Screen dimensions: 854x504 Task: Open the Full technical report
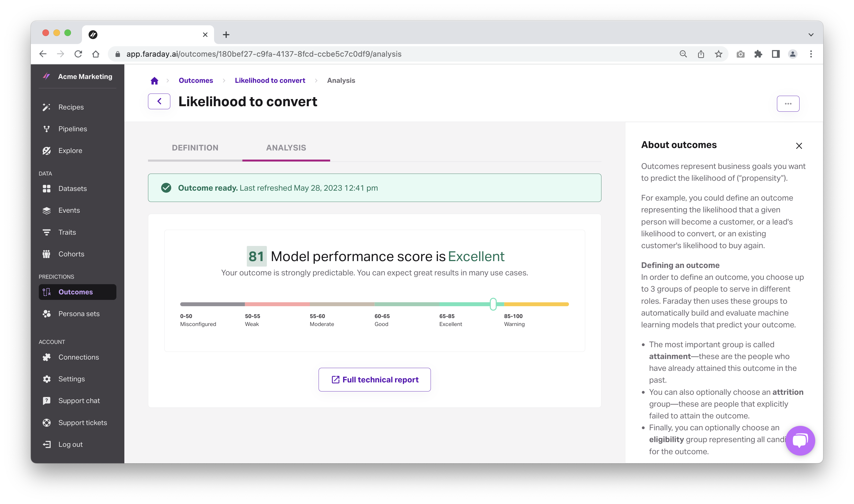[375, 379]
